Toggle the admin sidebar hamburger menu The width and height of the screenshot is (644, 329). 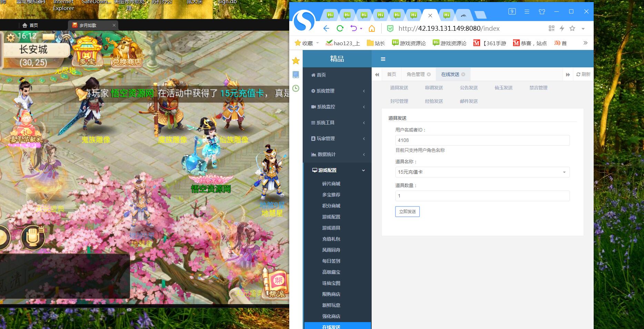(383, 59)
